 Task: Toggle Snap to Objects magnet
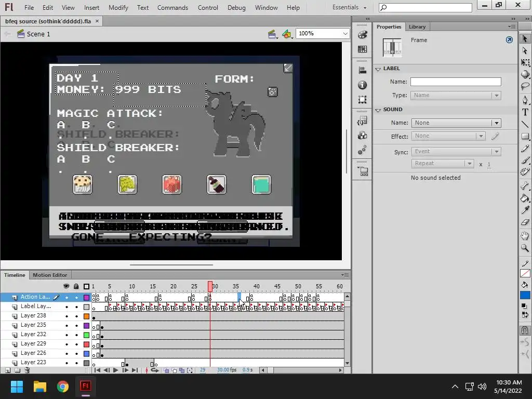tap(525, 330)
